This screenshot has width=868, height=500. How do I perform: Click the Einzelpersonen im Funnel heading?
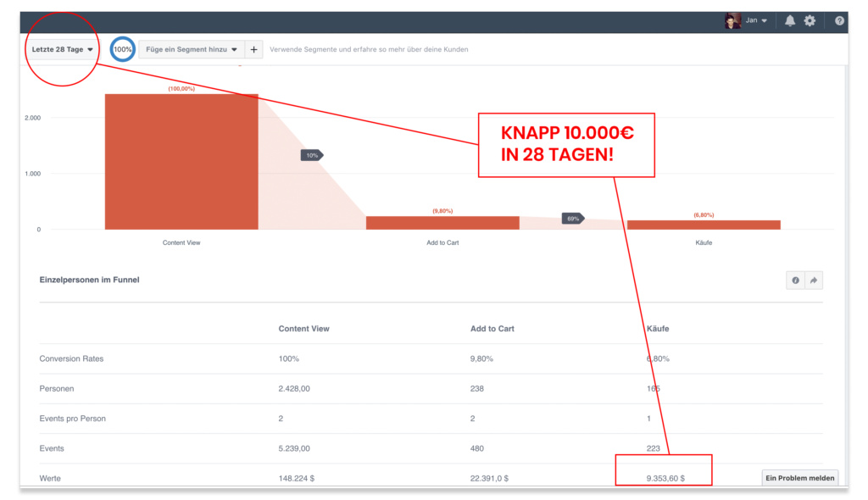click(x=89, y=280)
